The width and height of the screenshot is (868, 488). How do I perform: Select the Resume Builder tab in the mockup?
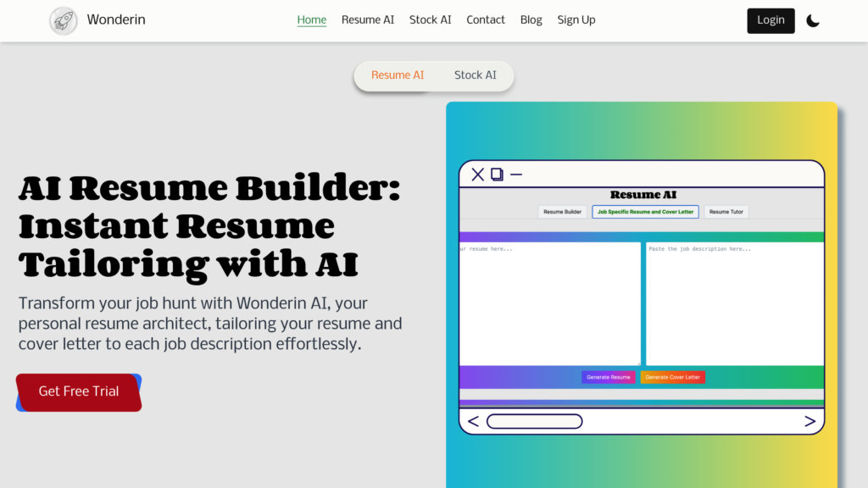coord(562,212)
